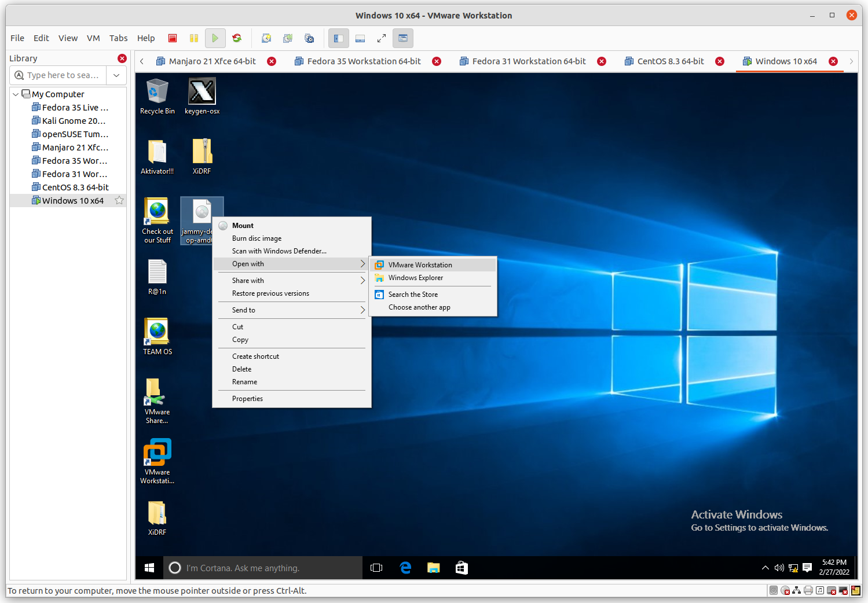This screenshot has width=868, height=603.
Task: Select CentOS 8.3 64-bit in Library
Action: [70, 187]
